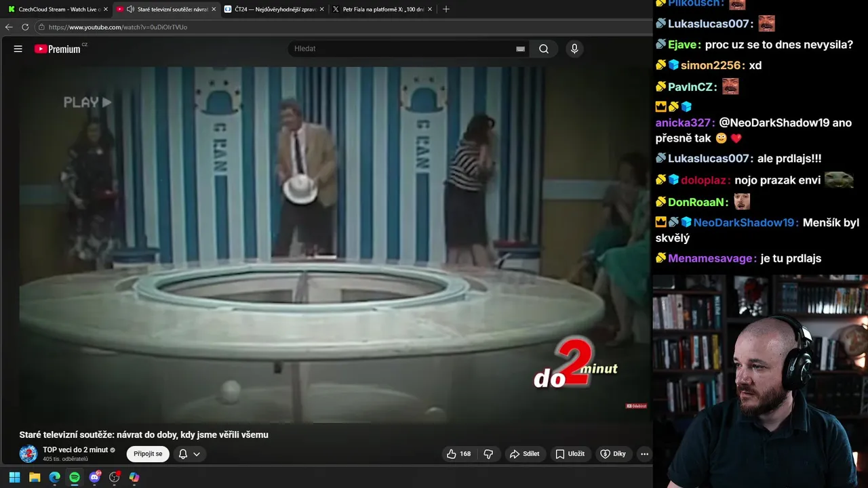Viewport: 868px width, 488px height.
Task: Share the video via Sdílet
Action: (525, 453)
